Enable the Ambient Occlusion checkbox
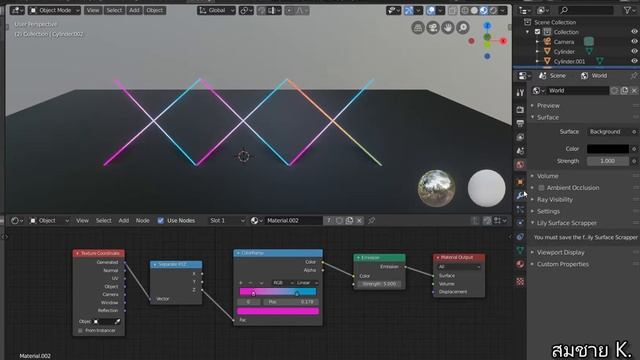Image resolution: width=640 pixels, height=360 pixels. click(x=541, y=188)
